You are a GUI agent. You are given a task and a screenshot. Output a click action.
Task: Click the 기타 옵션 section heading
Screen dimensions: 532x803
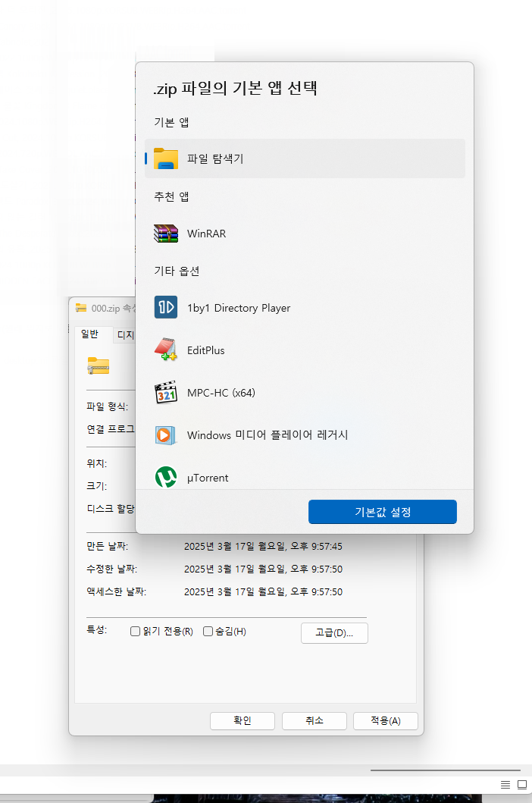tap(177, 271)
